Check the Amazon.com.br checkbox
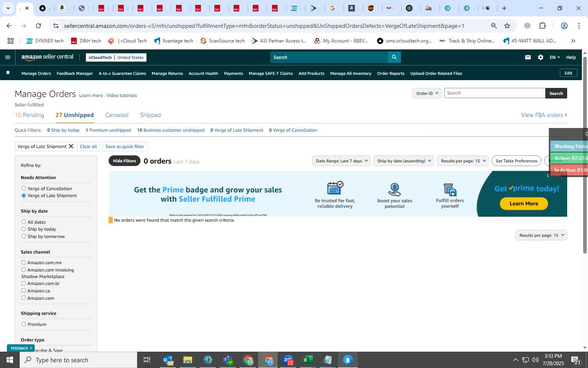Screen dimensions: 588x368 click(x=24, y=283)
